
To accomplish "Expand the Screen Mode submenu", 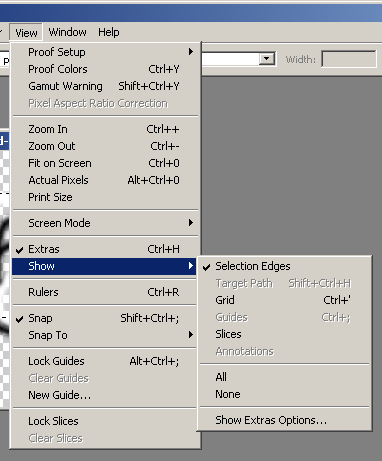I will pyautogui.click(x=104, y=223).
